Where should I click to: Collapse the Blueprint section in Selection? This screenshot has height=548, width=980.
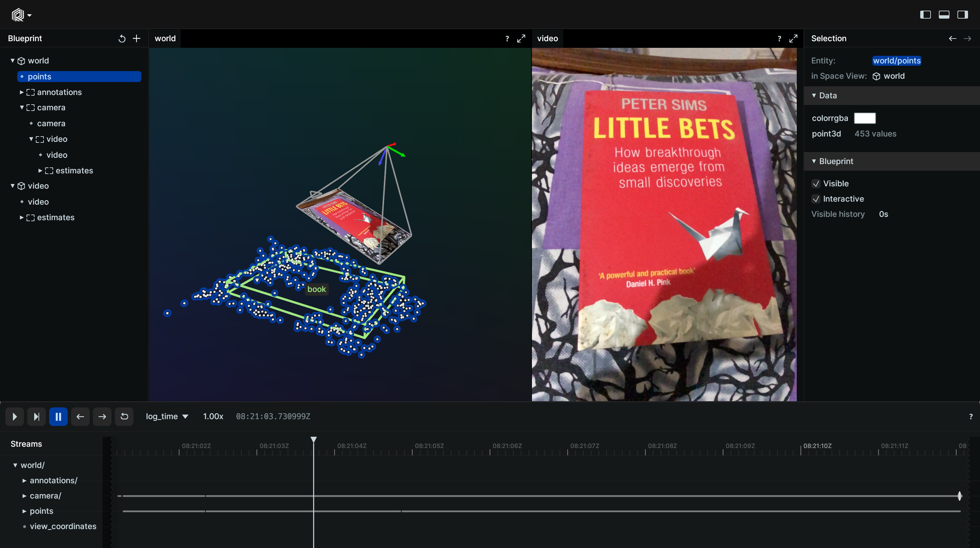(814, 161)
